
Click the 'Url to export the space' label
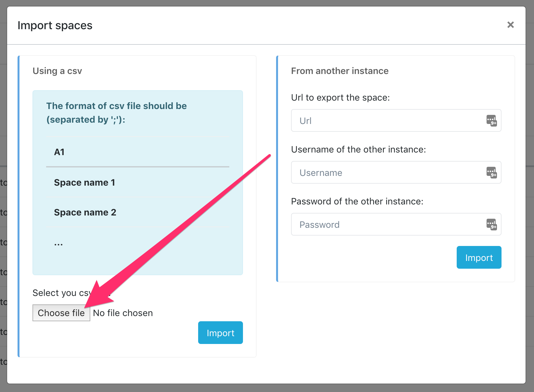tap(340, 97)
